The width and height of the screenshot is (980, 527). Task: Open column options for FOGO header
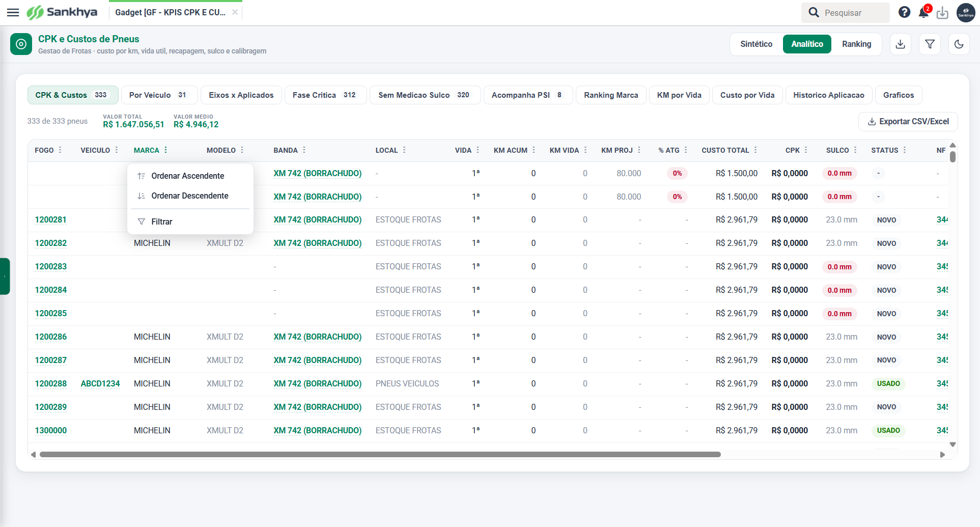pos(60,150)
